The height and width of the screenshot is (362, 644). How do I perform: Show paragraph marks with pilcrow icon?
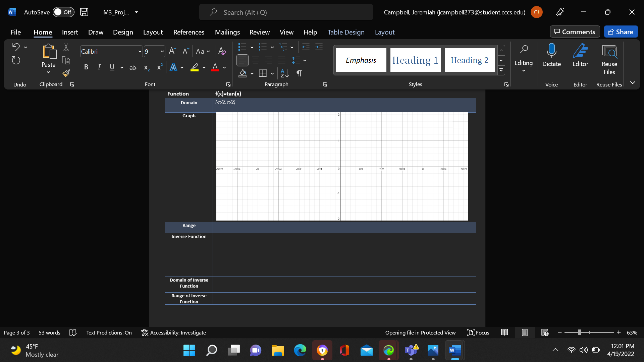click(x=299, y=73)
